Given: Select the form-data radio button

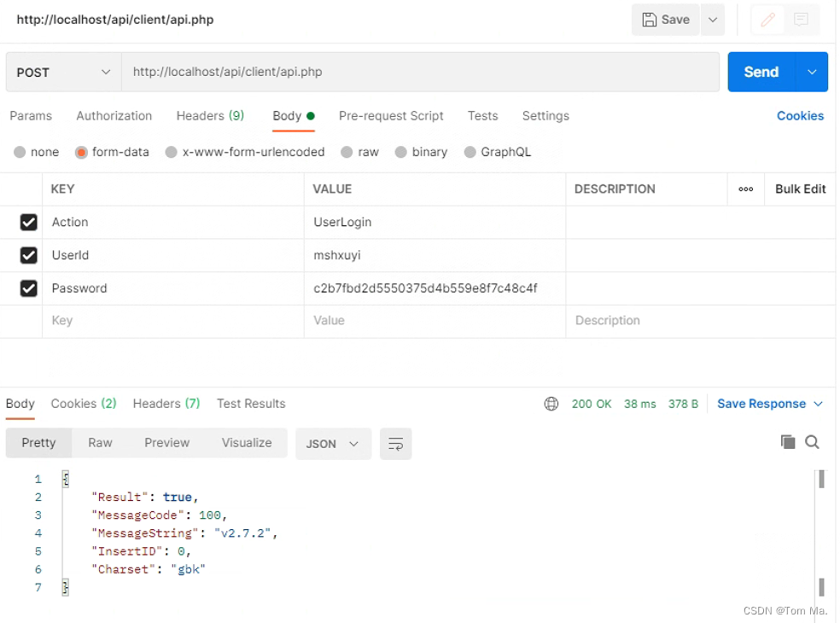Looking at the screenshot, I should point(81,152).
